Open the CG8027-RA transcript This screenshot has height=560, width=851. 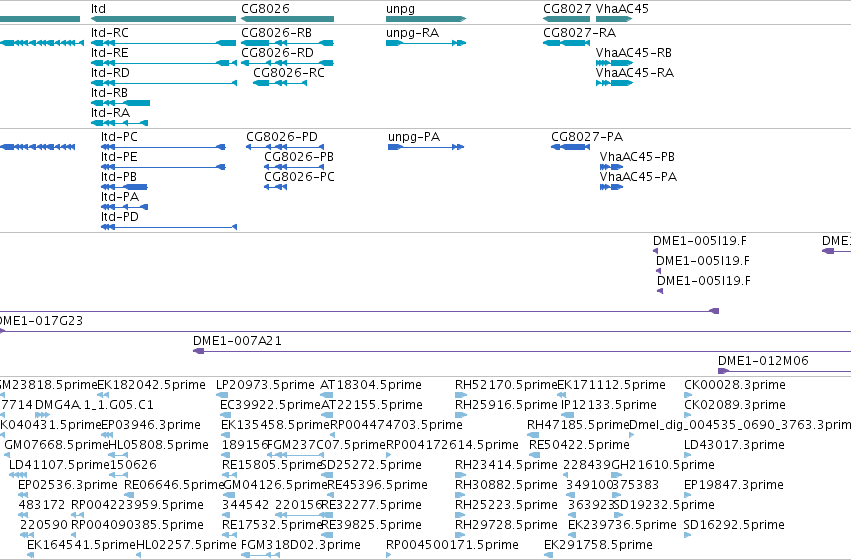coord(580,33)
